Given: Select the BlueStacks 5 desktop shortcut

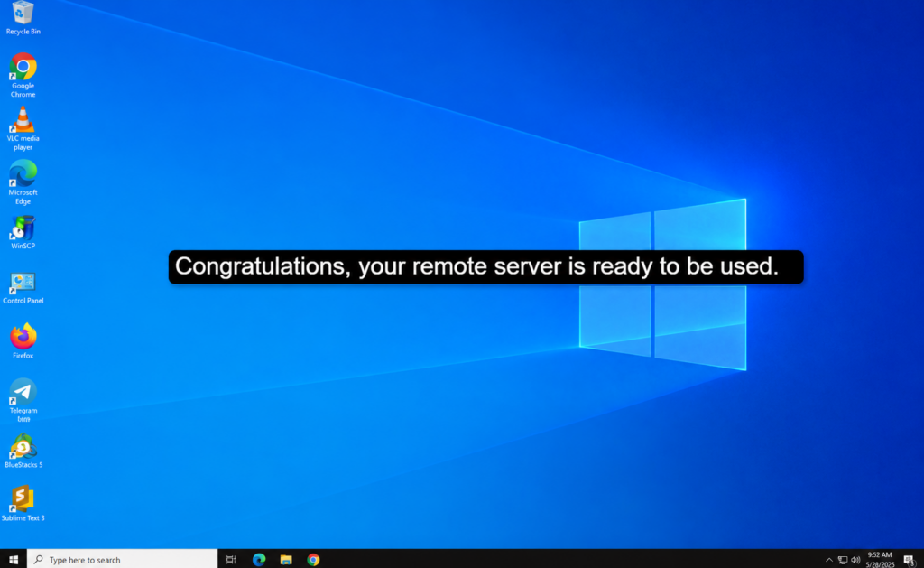Looking at the screenshot, I should (23, 452).
